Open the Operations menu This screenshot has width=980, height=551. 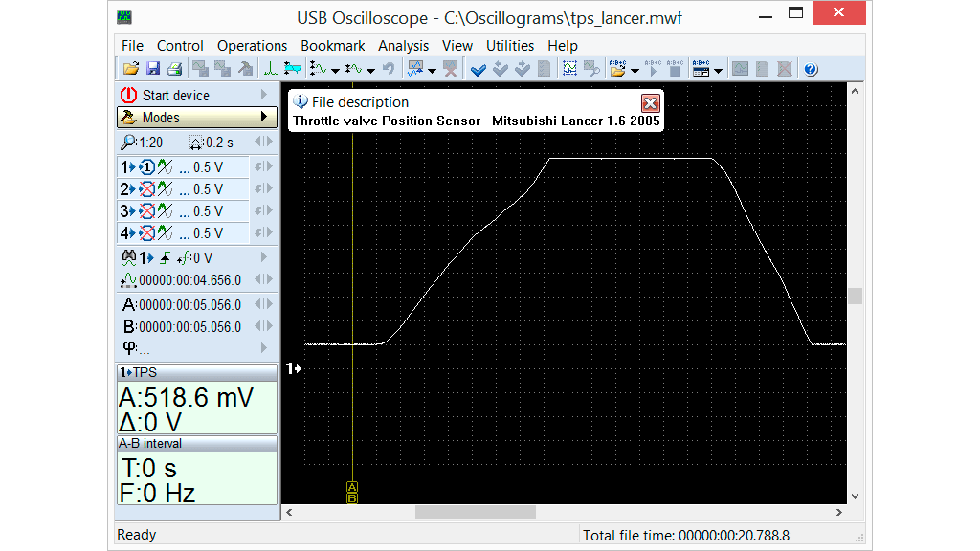[252, 46]
